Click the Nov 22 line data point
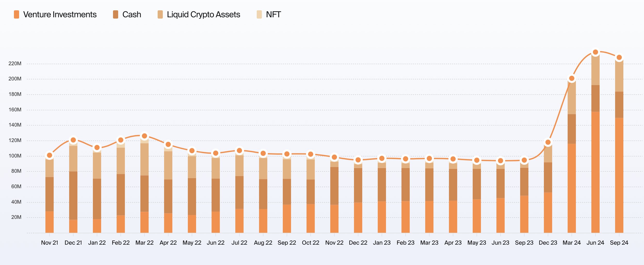644x265 pixels. (x=334, y=157)
